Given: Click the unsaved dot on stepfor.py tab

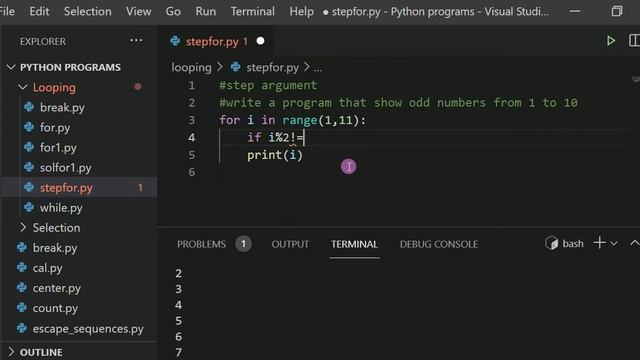Looking at the screenshot, I should [260, 41].
